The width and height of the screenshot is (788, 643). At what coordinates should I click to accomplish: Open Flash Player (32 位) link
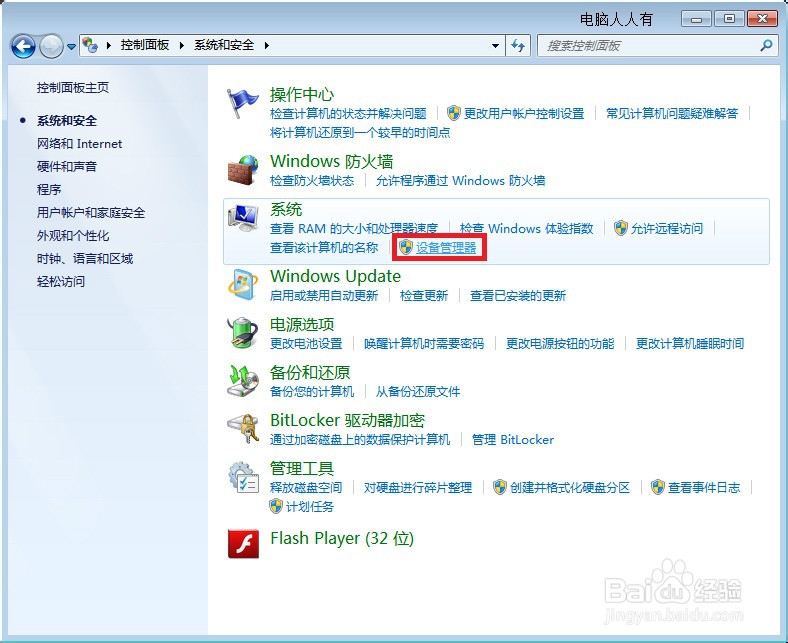[x=342, y=538]
